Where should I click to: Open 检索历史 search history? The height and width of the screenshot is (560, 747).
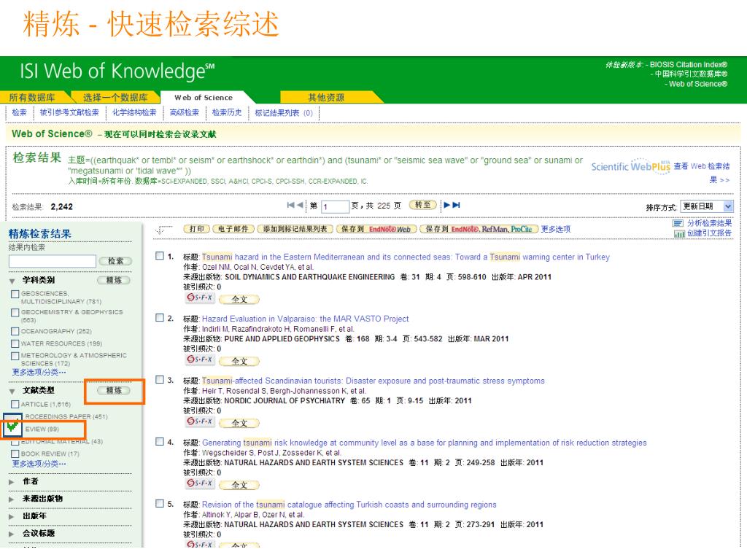tap(227, 113)
